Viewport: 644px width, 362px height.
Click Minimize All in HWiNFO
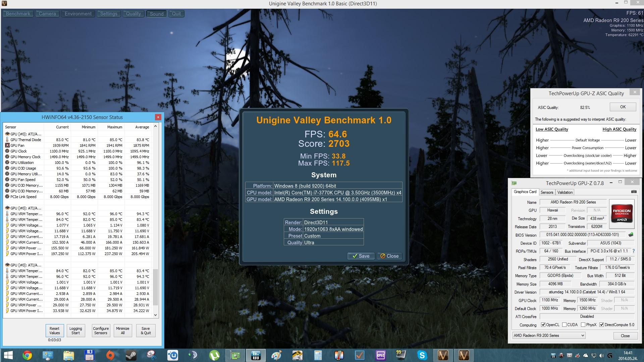click(123, 330)
